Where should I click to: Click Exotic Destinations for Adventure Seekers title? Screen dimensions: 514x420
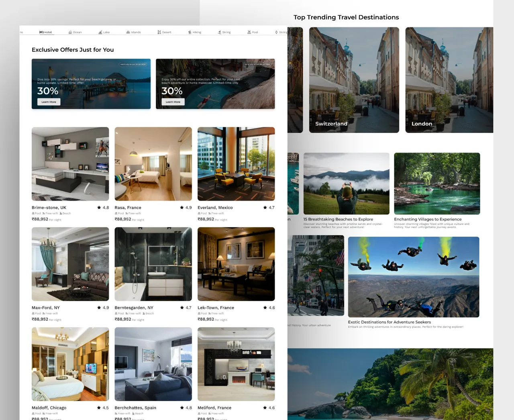point(389,322)
